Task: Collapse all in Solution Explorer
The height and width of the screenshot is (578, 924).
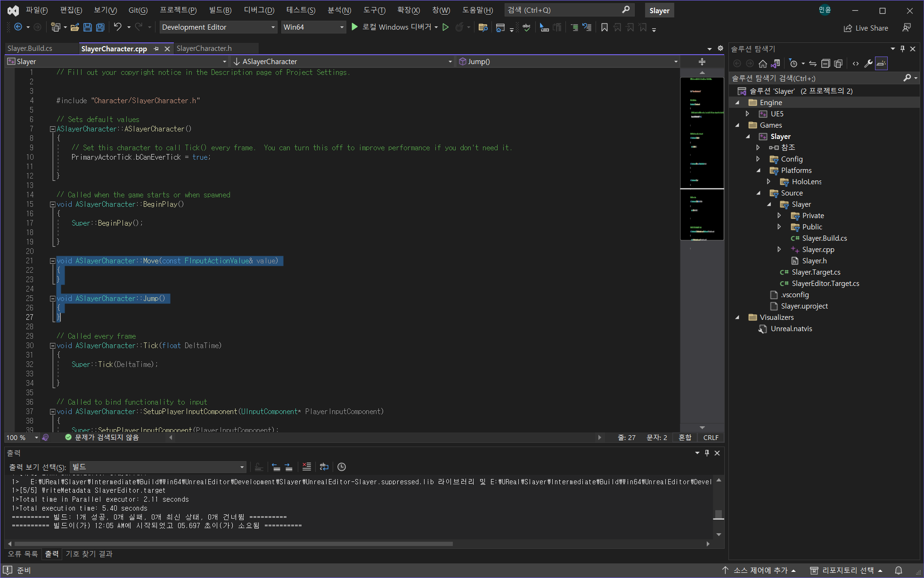Action: 826,64
